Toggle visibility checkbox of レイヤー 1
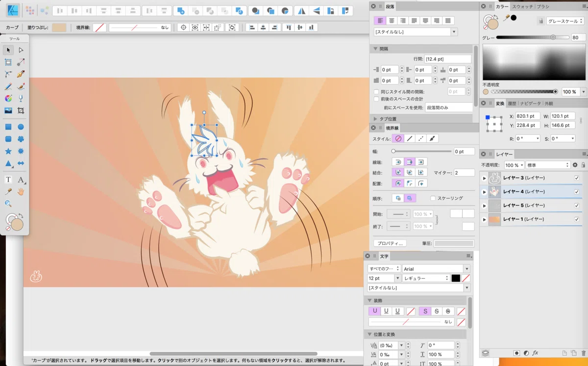This screenshot has height=366, width=588. (576, 219)
